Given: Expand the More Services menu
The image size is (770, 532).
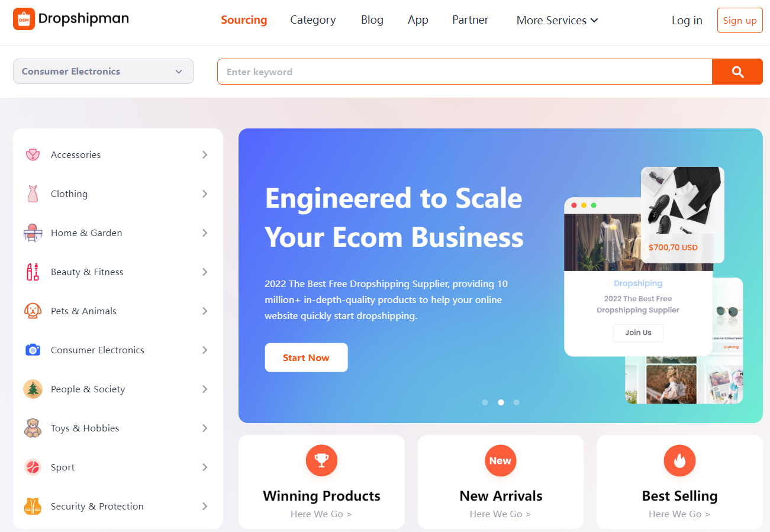Looking at the screenshot, I should click(557, 20).
